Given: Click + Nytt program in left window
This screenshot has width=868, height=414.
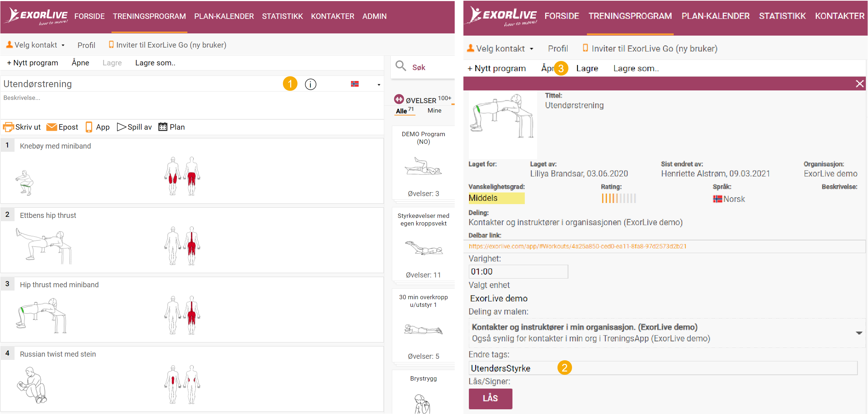Looking at the screenshot, I should pos(32,63).
